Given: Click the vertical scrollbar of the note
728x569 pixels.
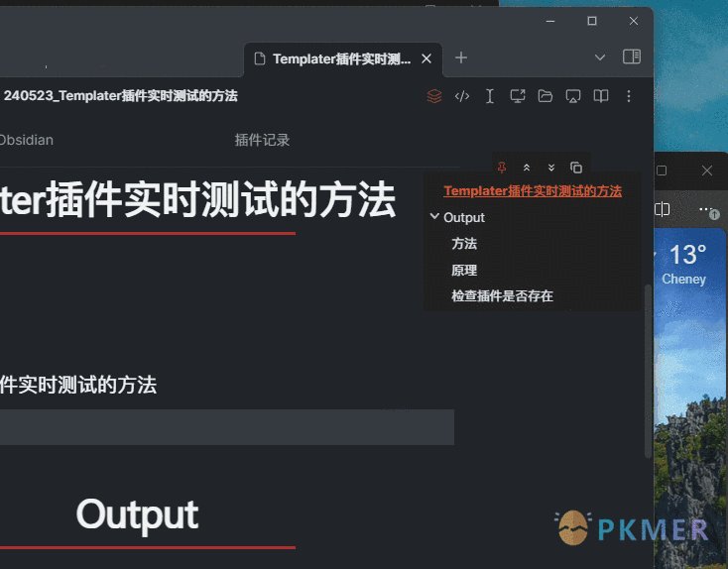Looking at the screenshot, I should tap(649, 367).
